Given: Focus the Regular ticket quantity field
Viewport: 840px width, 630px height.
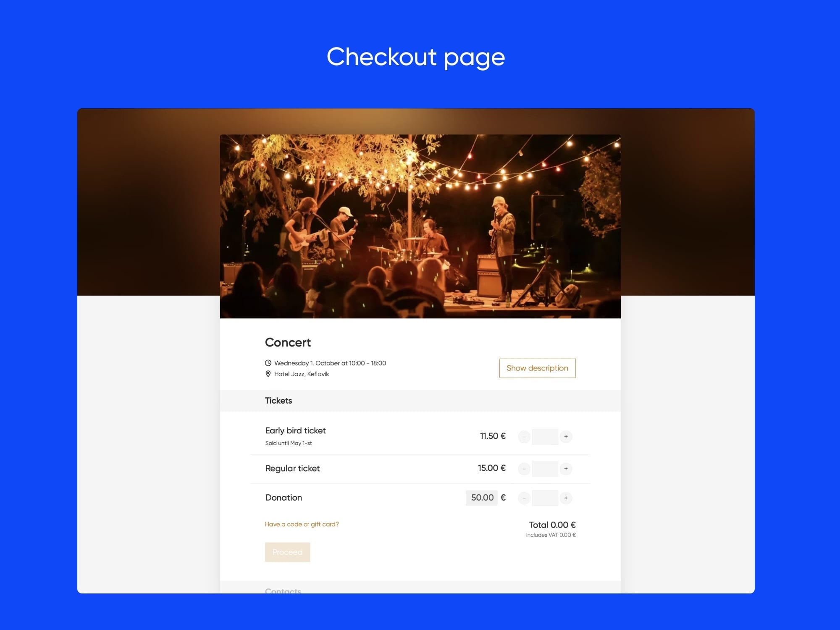Looking at the screenshot, I should coord(545,469).
